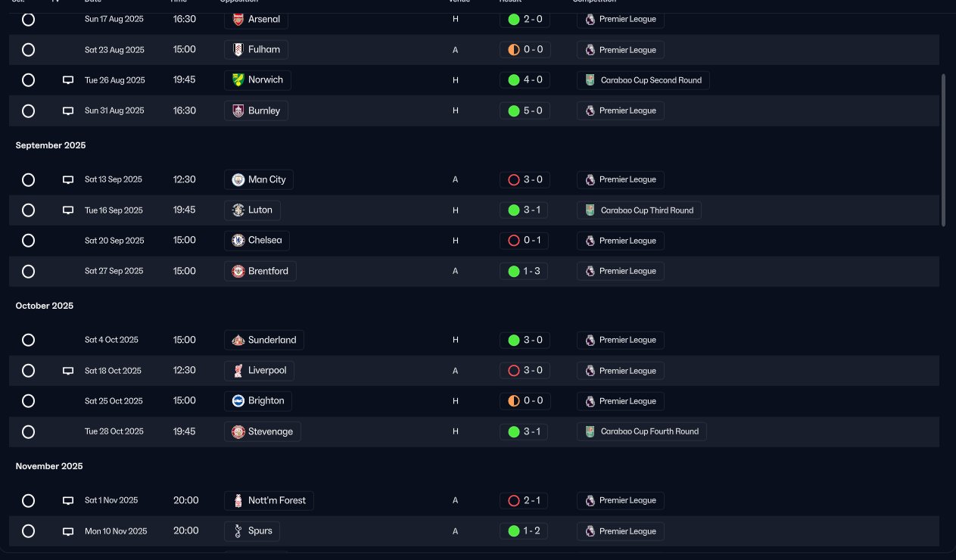Open the Nott'm Forest opposition button

point(269,500)
